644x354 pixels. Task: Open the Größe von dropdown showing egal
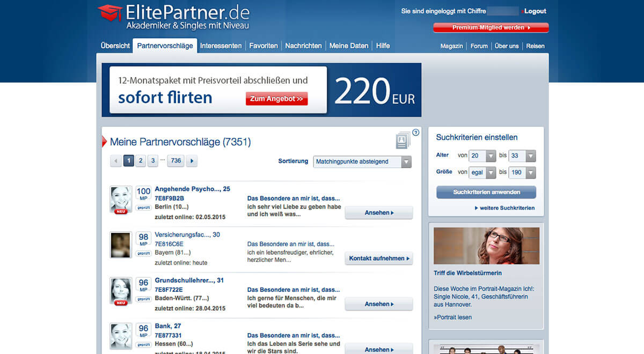482,173
